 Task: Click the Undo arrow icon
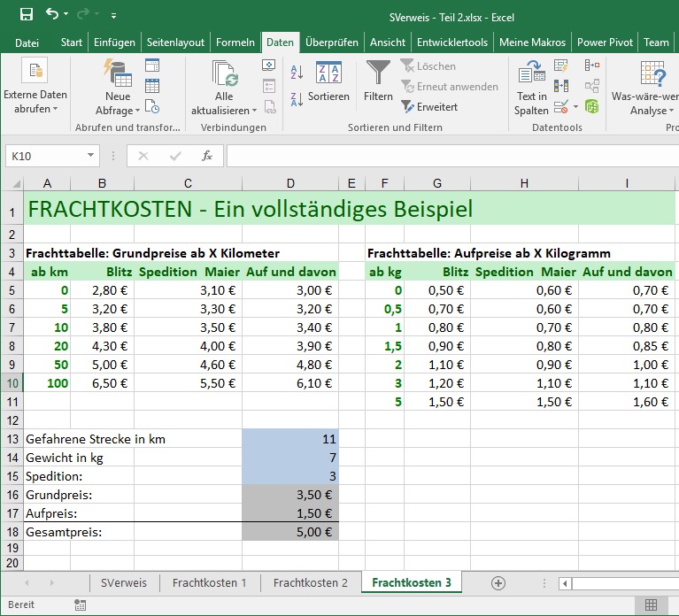click(52, 15)
